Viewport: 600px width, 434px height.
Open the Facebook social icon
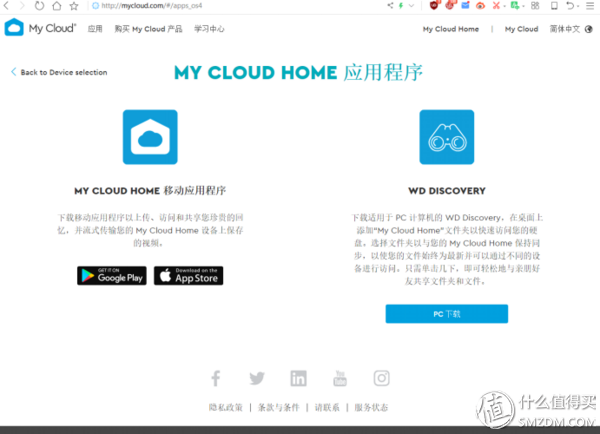point(216,379)
